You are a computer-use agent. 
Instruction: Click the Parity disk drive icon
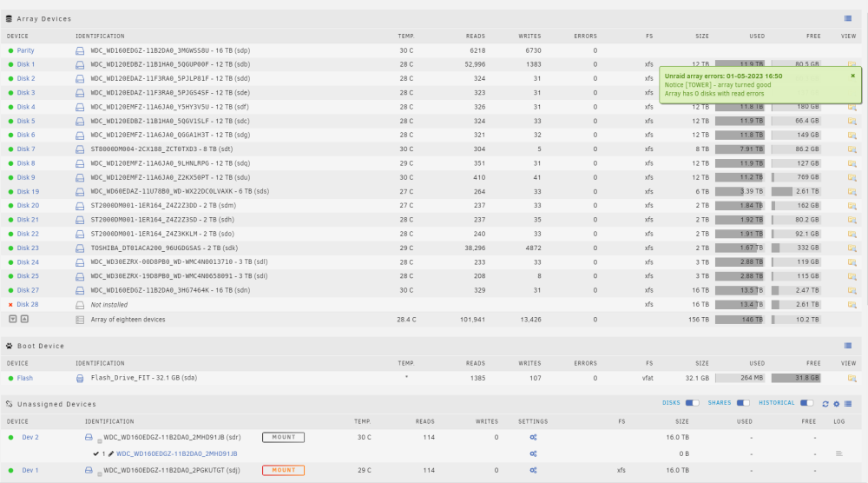(x=80, y=51)
